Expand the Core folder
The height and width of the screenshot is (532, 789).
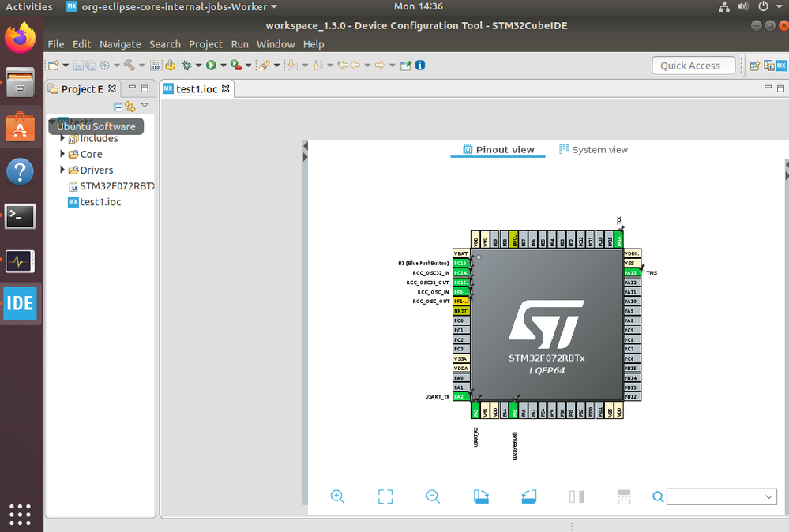tap(62, 154)
